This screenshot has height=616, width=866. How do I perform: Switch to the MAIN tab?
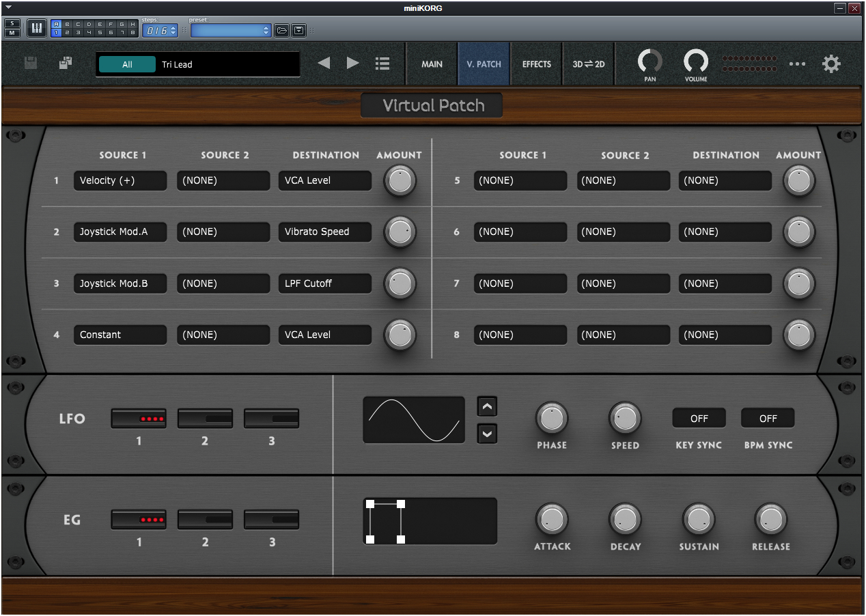[432, 64]
